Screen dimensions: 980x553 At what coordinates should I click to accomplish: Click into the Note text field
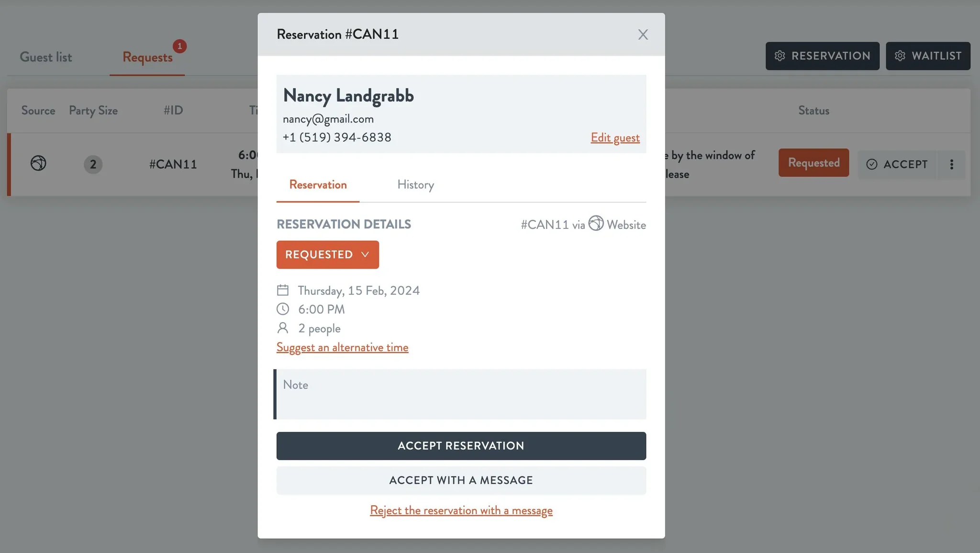(461, 394)
